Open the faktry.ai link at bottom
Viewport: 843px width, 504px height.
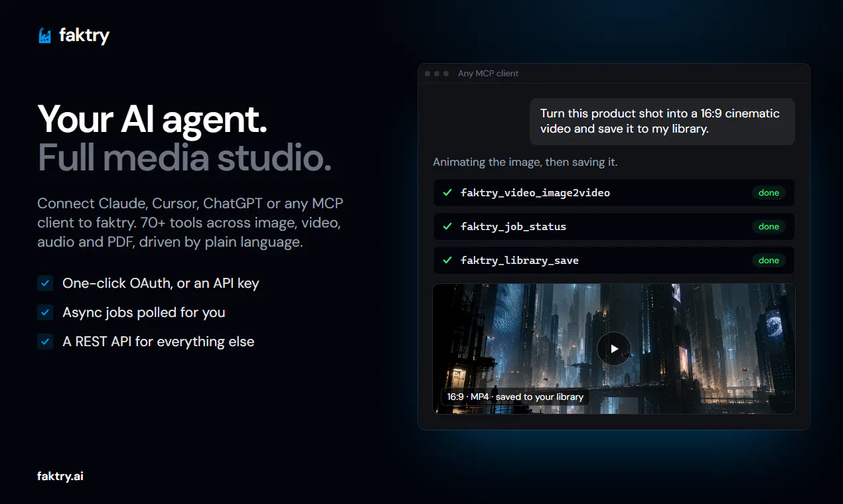click(60, 476)
